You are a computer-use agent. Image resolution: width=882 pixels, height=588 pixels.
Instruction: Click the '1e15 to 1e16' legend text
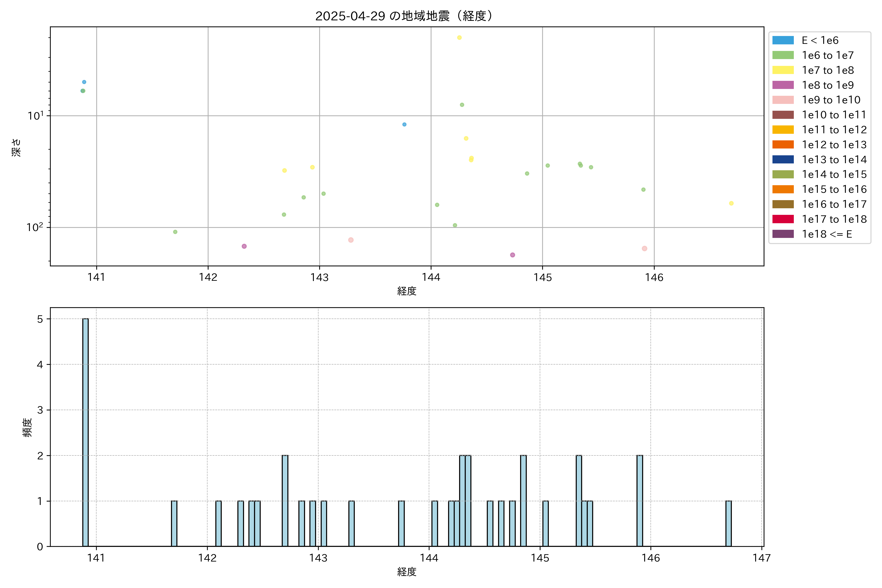(834, 189)
